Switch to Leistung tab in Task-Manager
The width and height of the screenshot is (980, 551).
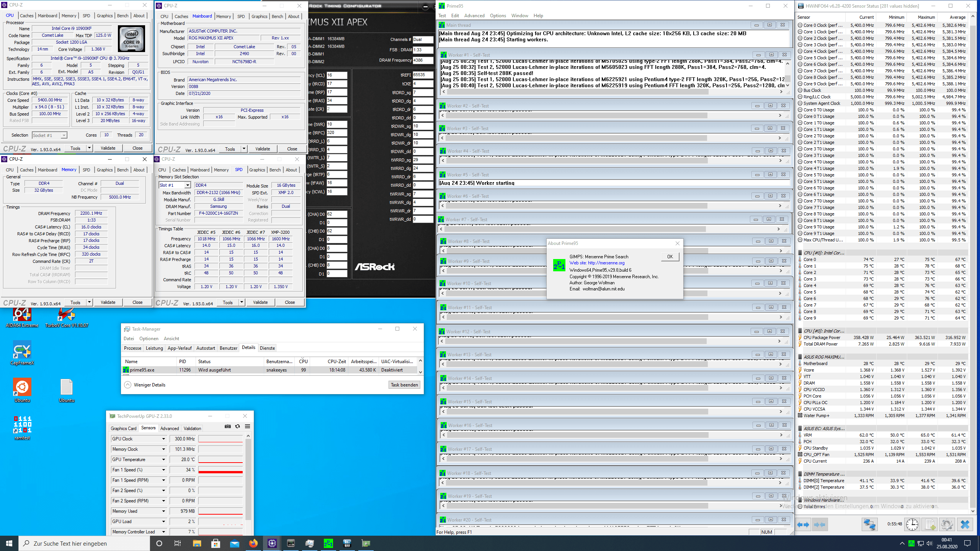point(154,348)
